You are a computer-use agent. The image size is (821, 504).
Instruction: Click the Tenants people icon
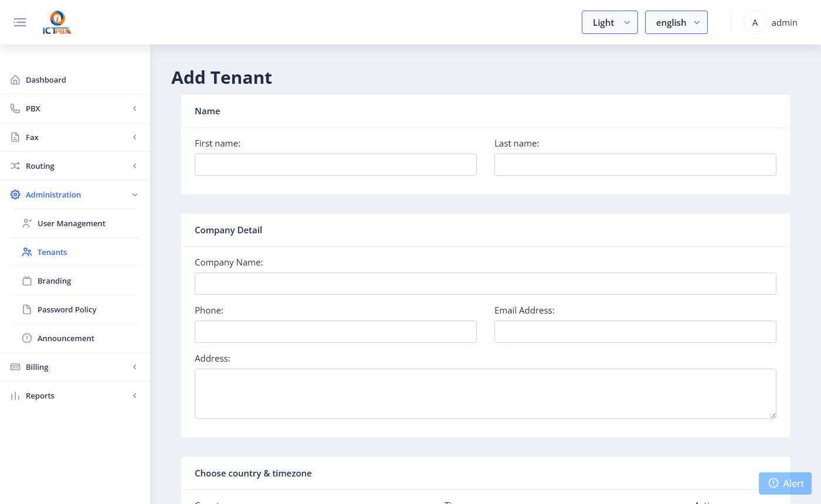pyautogui.click(x=27, y=252)
